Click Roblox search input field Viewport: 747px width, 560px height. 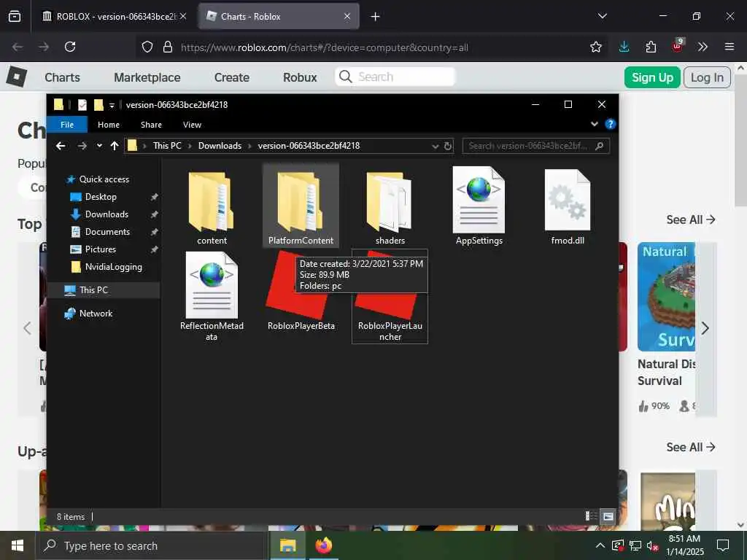[395, 77]
